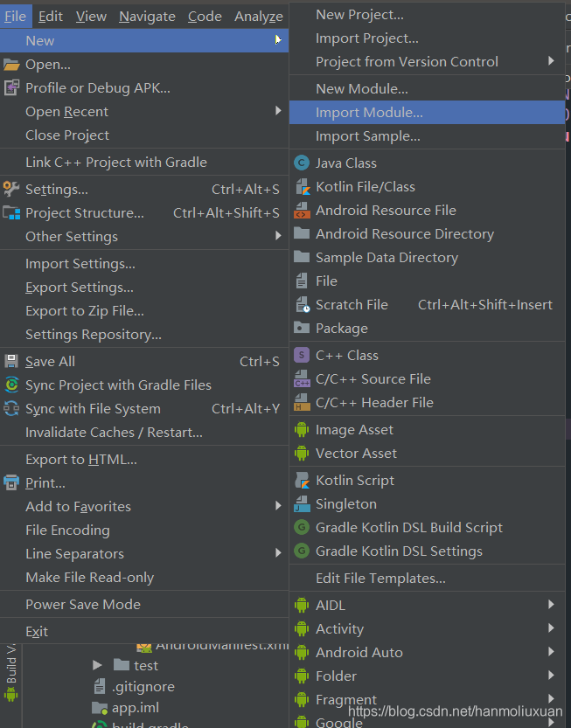Click the Java Class icon
This screenshot has width=571, height=728.
(x=302, y=163)
